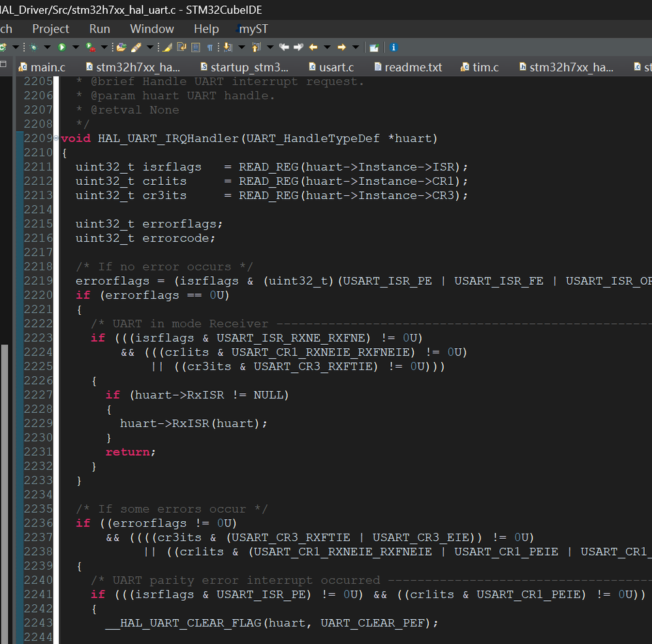Open the Project menu

coord(50,29)
